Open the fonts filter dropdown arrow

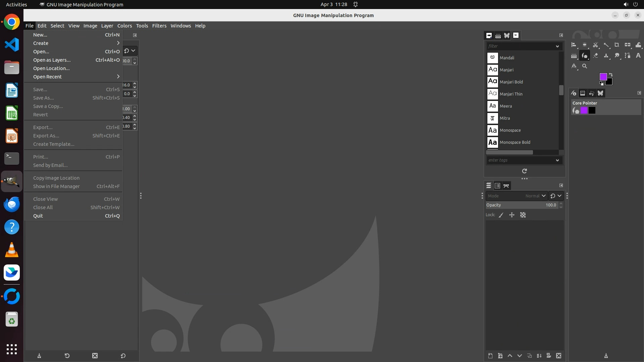click(557, 46)
